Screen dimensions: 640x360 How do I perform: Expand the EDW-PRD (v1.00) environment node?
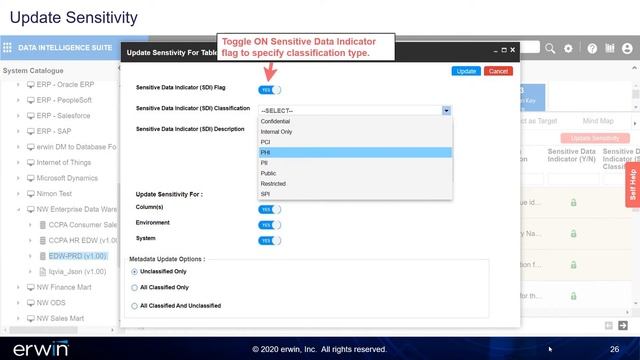(30, 256)
